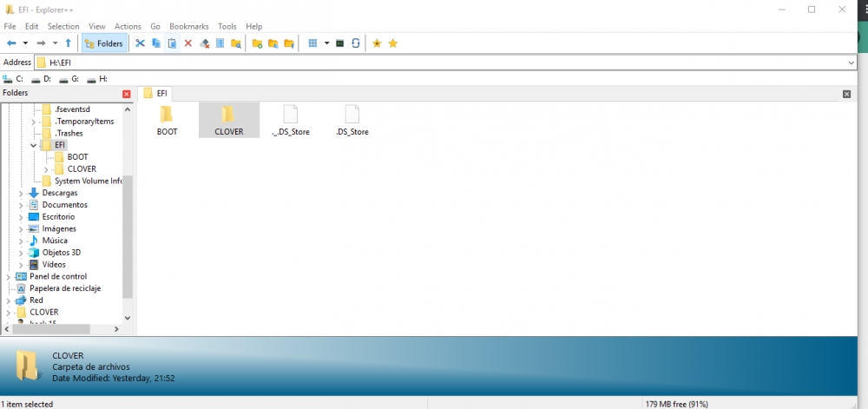Expand the CLOVER node under EFI

[x=45, y=169]
